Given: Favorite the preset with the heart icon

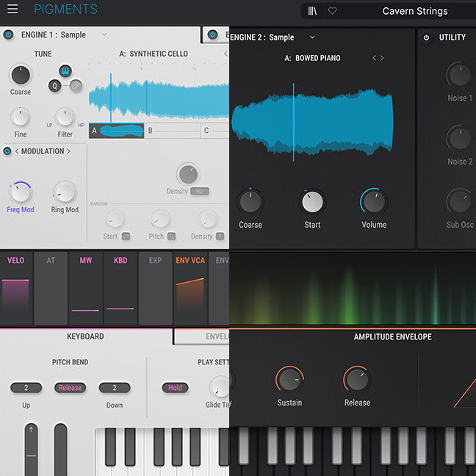Looking at the screenshot, I should 332,11.
